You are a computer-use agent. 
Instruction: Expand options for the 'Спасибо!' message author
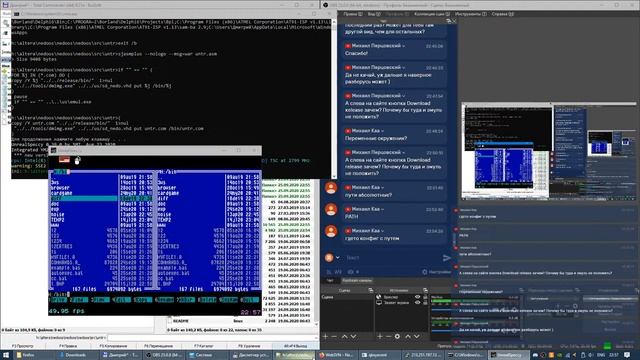[x=404, y=46]
